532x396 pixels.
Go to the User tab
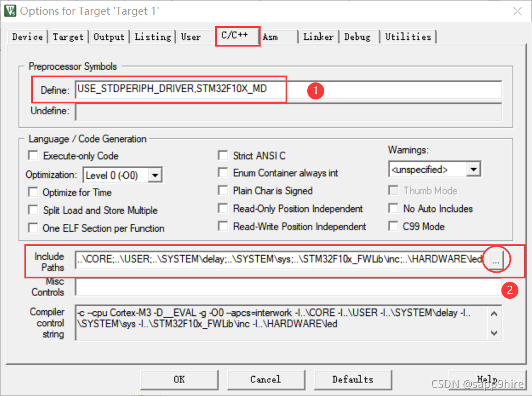pos(191,37)
